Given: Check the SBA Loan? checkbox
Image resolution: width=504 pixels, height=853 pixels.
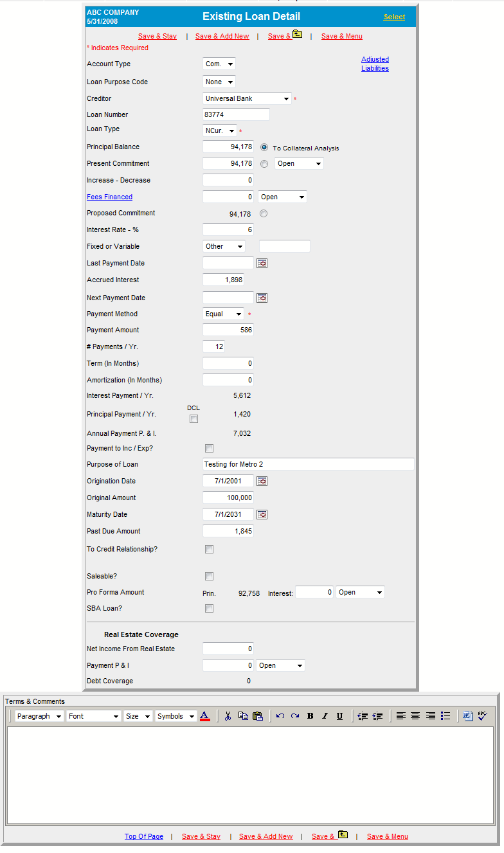Looking at the screenshot, I should pyautogui.click(x=209, y=608).
